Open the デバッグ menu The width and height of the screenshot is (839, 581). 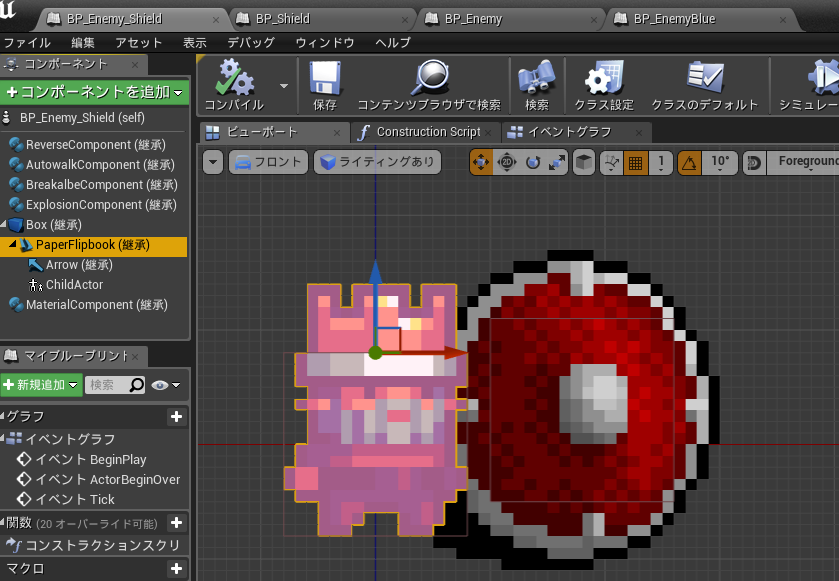[x=251, y=43]
